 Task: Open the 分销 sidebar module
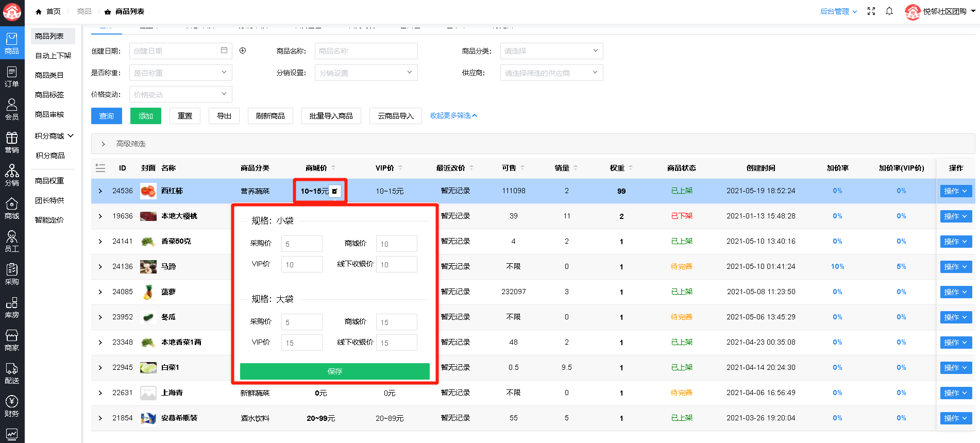point(12,175)
